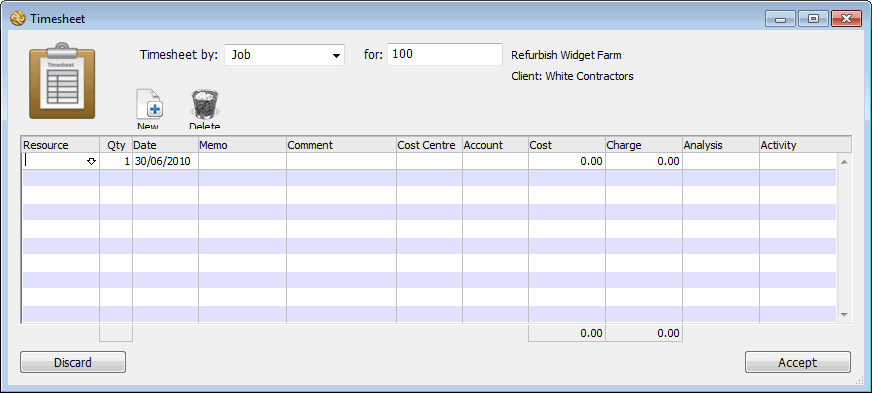Click the first row Memo cell
The width and height of the screenshot is (872, 393).
click(x=242, y=162)
